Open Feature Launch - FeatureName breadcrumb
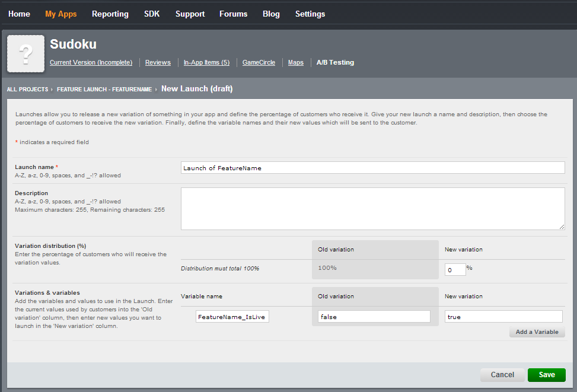This screenshot has height=392, width=577. point(104,89)
